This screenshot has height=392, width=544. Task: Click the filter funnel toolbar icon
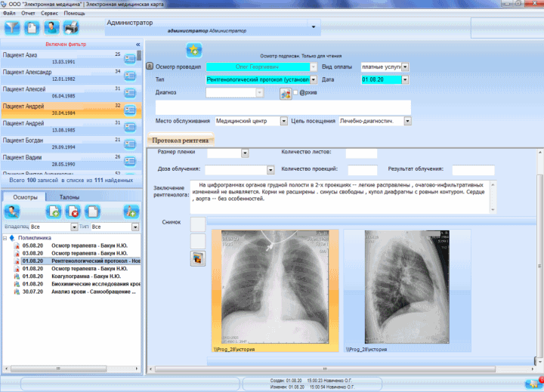pyautogui.click(x=12, y=28)
